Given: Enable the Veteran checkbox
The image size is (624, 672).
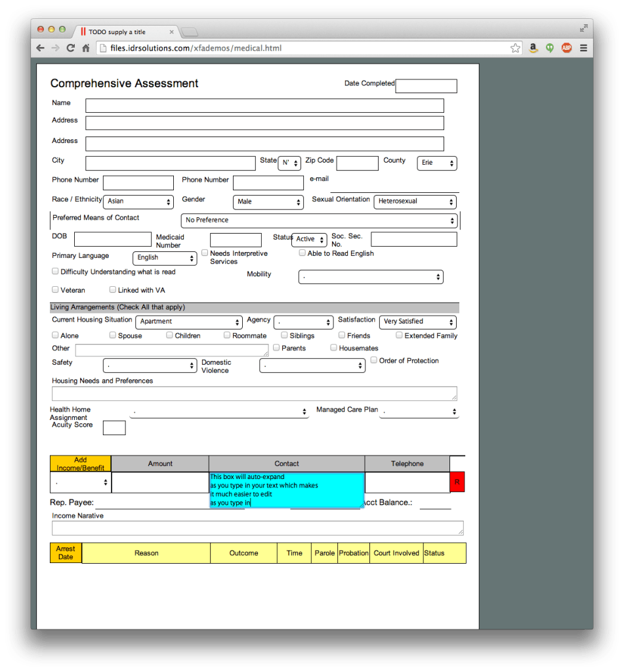Looking at the screenshot, I should (55, 289).
